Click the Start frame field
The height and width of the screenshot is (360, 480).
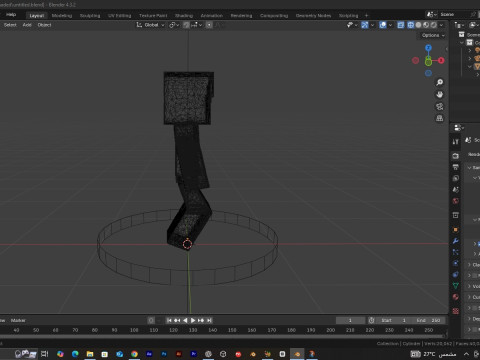(394, 320)
